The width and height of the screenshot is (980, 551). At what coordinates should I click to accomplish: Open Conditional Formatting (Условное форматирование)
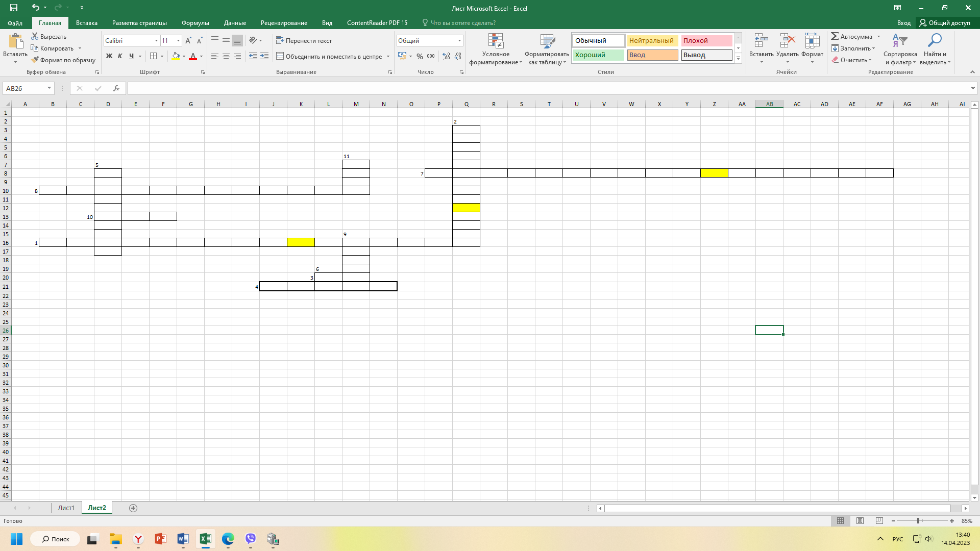point(496,49)
